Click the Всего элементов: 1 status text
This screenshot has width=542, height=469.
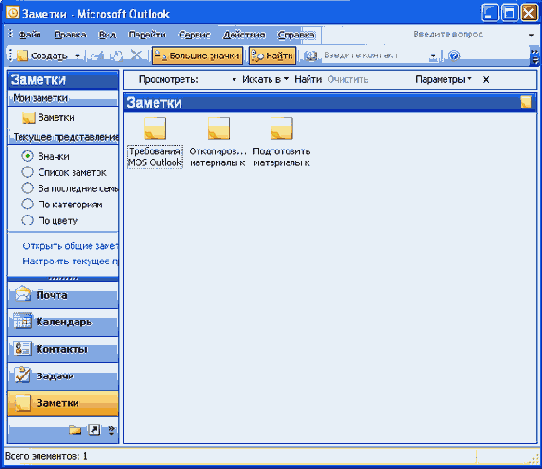[x=46, y=456]
